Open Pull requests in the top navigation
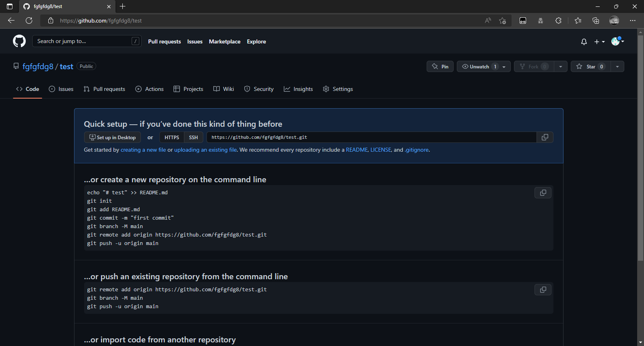This screenshot has width=644, height=346. coord(164,41)
